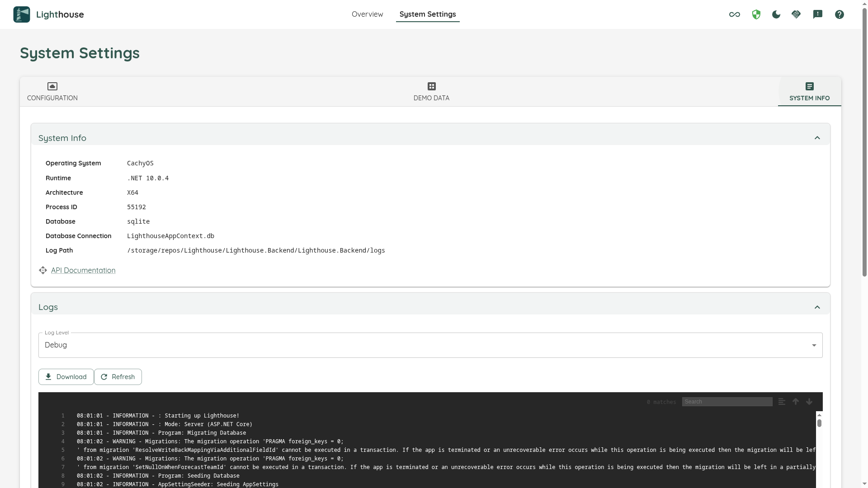
Task: Open help via the question mark icon
Action: 840,14
